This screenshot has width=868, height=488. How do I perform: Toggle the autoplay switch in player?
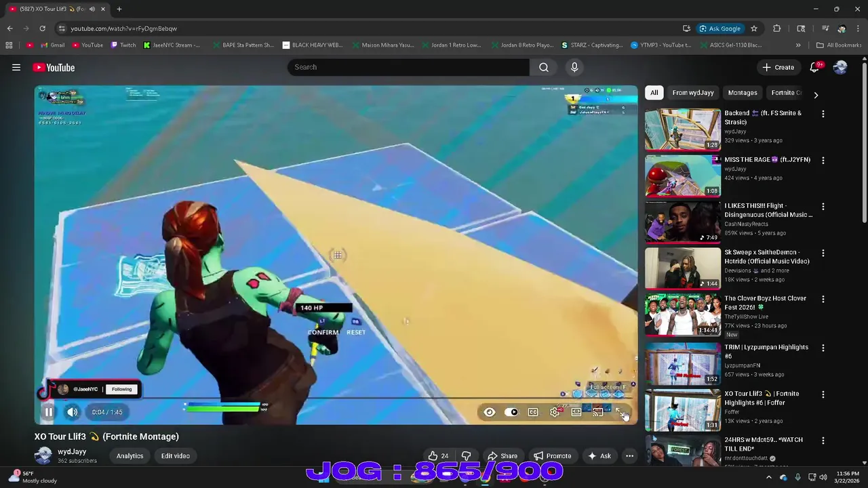511,412
